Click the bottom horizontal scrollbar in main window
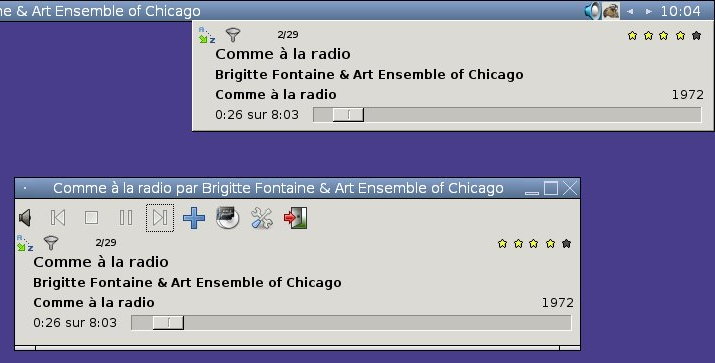The width and height of the screenshot is (715, 363). (297, 348)
